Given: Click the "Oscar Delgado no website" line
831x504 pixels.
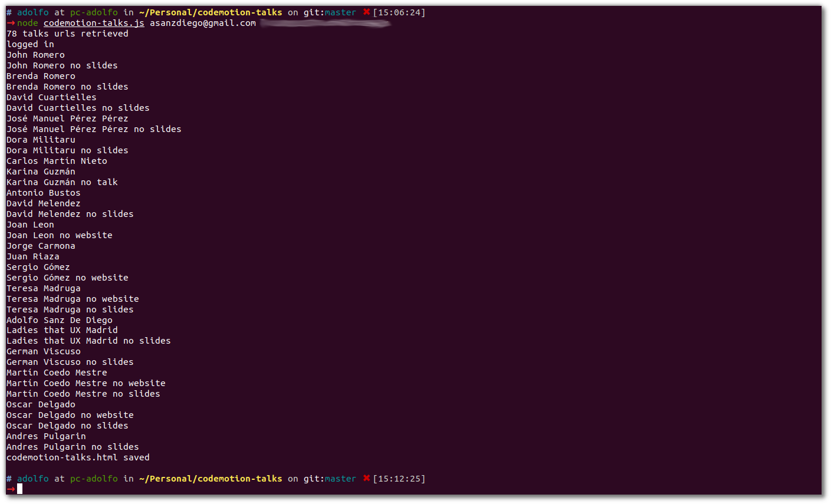Looking at the screenshot, I should pyautogui.click(x=70, y=415).
